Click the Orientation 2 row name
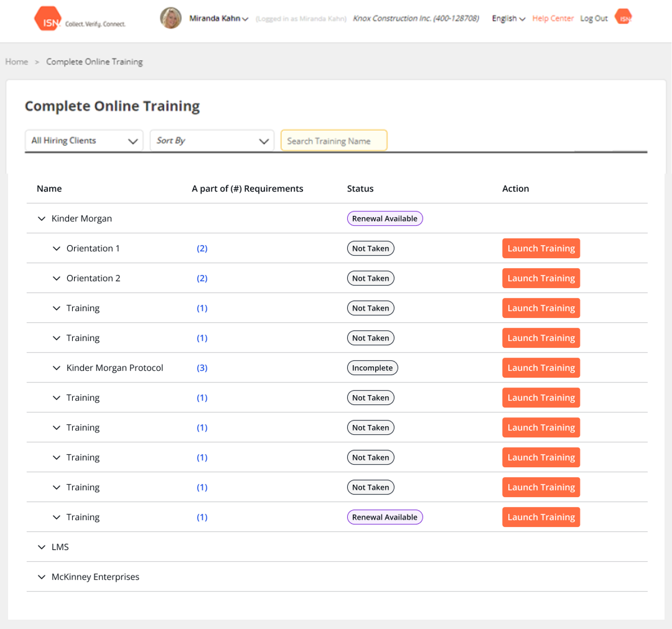The width and height of the screenshot is (672, 629). click(93, 279)
